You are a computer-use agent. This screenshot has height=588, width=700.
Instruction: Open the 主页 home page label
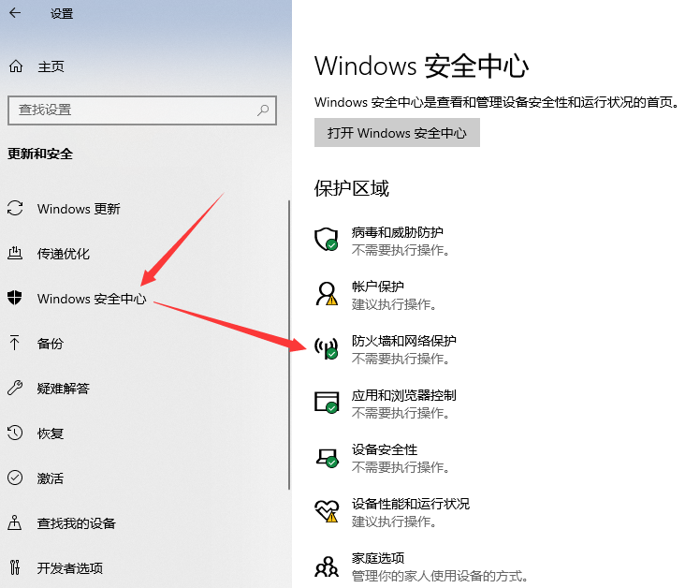point(51,66)
